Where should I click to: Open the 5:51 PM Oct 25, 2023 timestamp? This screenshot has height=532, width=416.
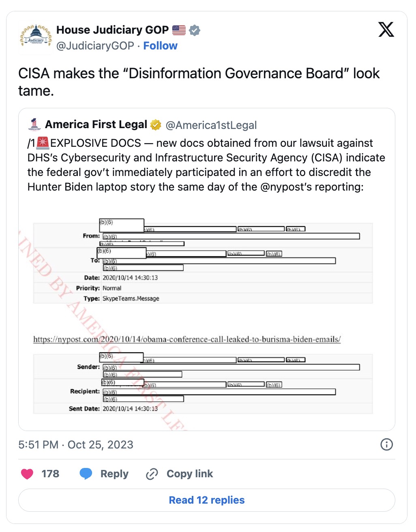(x=76, y=445)
